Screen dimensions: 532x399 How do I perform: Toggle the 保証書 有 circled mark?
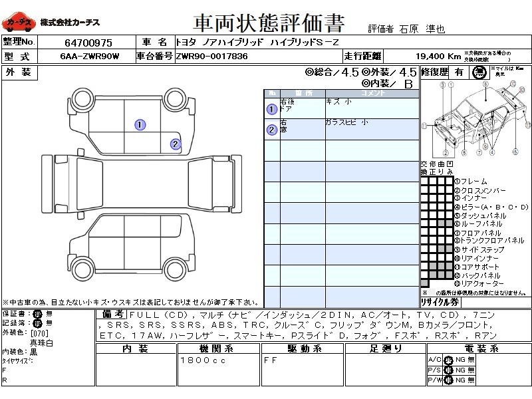click(x=37, y=314)
